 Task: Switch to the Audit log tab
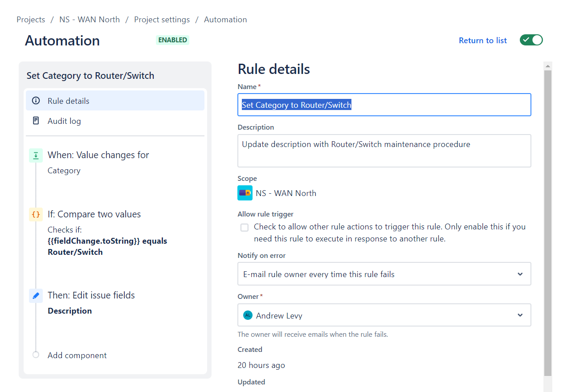pos(63,121)
